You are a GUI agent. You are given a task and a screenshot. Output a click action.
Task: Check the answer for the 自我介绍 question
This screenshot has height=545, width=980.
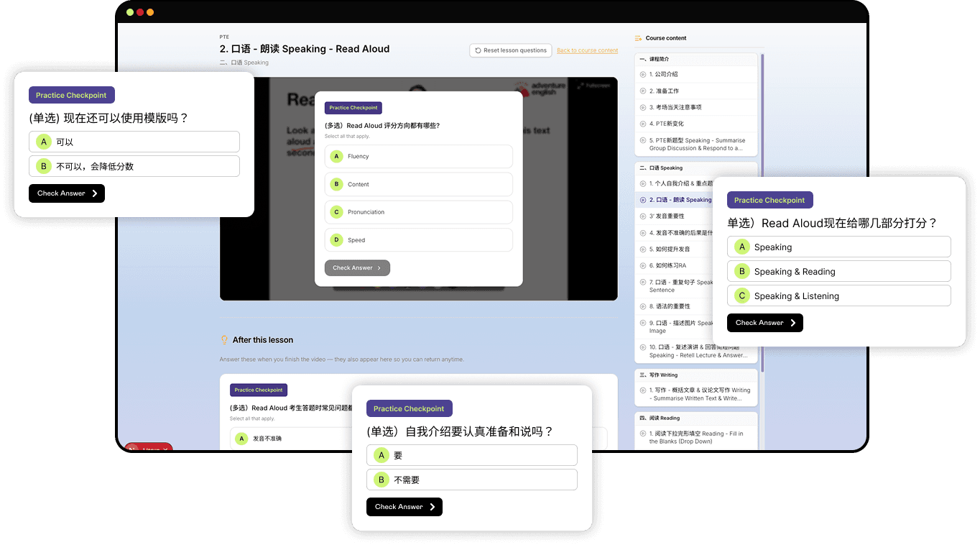coord(405,507)
